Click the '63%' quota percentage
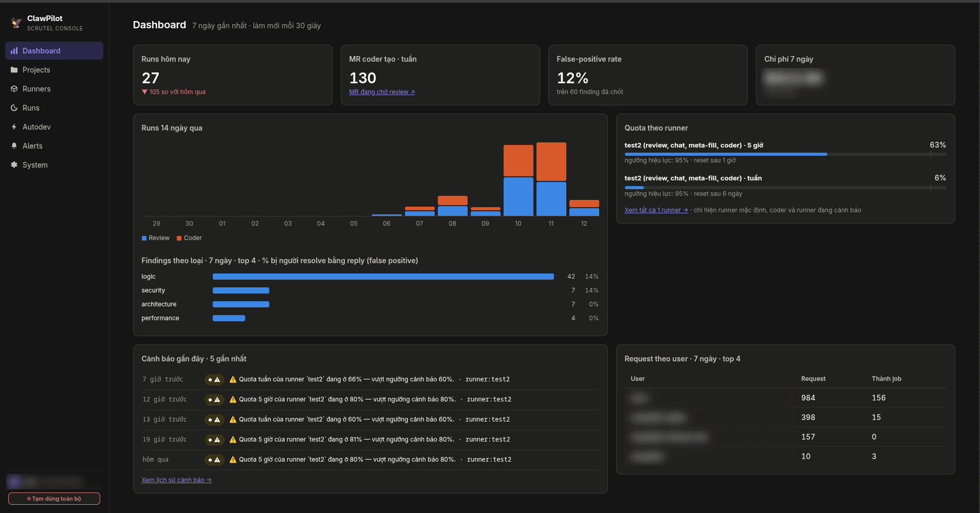 coord(938,145)
